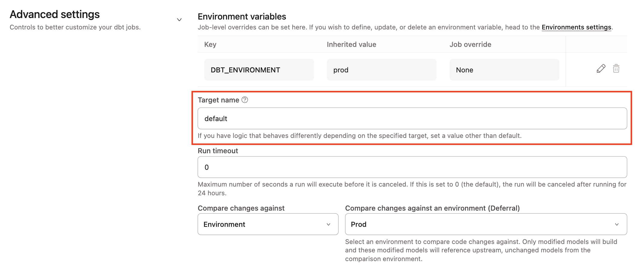
Task: Expand the Compare changes against dropdown
Action: click(x=268, y=224)
